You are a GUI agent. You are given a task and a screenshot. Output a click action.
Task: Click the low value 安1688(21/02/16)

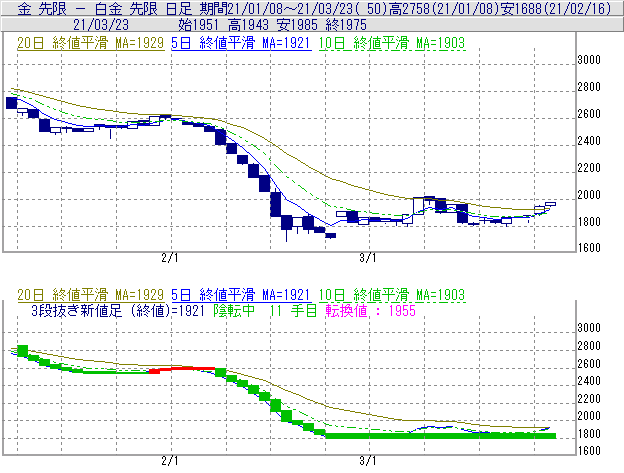tap(556, 9)
